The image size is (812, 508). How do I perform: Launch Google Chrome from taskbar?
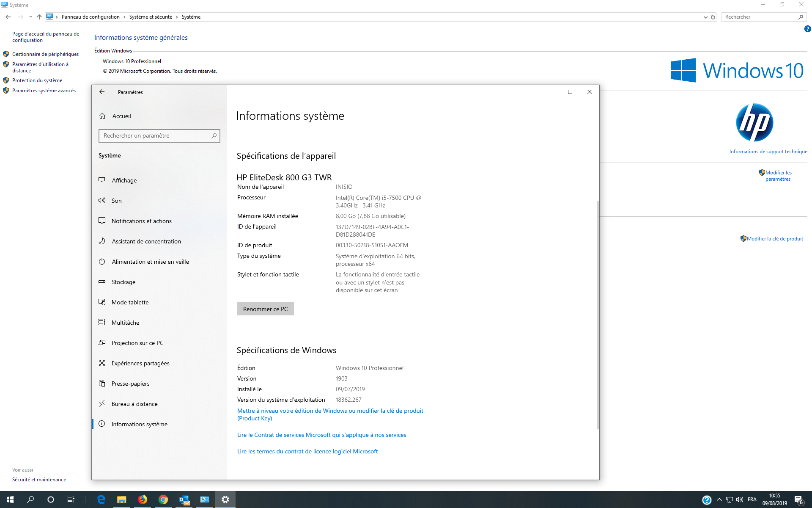(163, 500)
